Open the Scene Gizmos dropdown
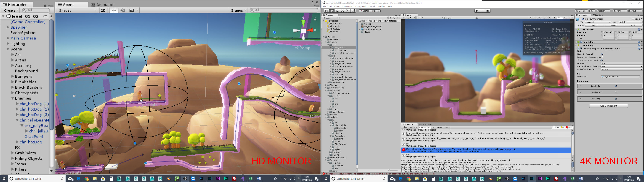The width and height of the screenshot is (644, 182). (x=238, y=10)
